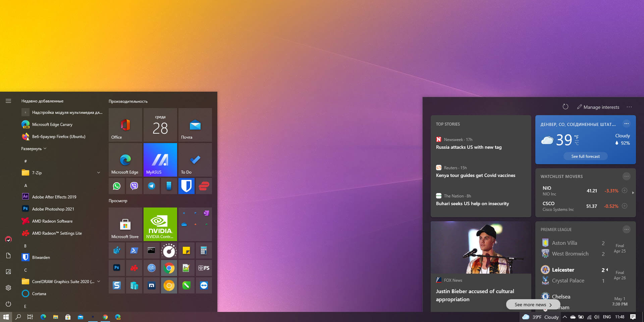Open the Bitwarden shield tile

click(x=186, y=186)
